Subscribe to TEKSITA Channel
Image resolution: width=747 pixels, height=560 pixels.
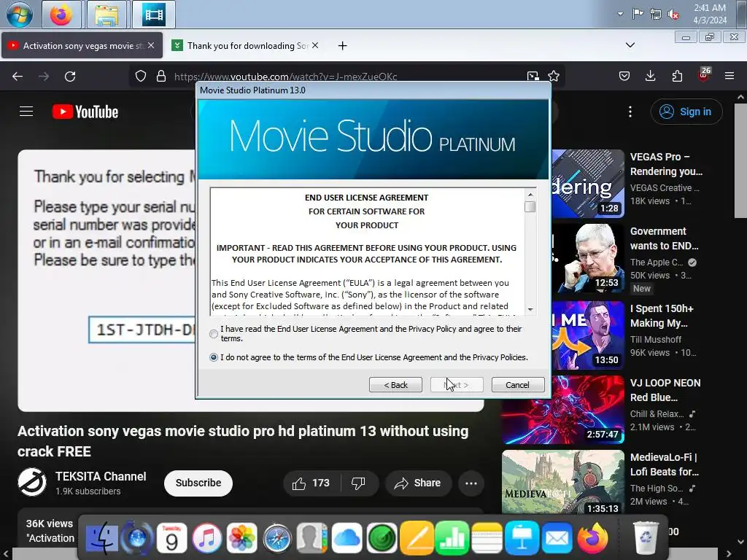(x=198, y=483)
